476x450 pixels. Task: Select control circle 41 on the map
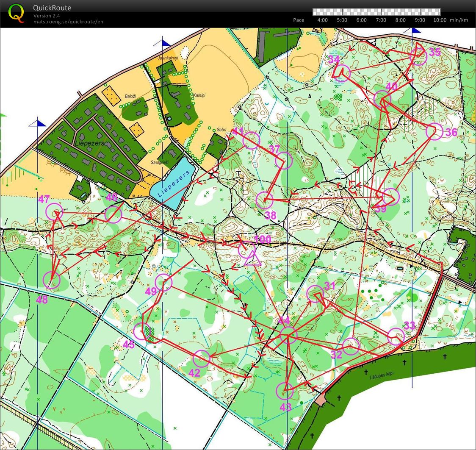[x=251, y=140]
